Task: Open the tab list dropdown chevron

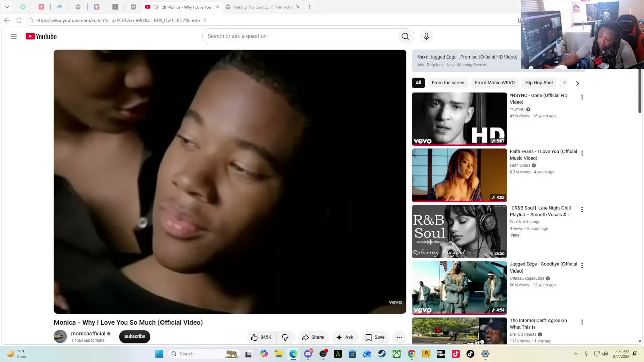Action: (7, 7)
